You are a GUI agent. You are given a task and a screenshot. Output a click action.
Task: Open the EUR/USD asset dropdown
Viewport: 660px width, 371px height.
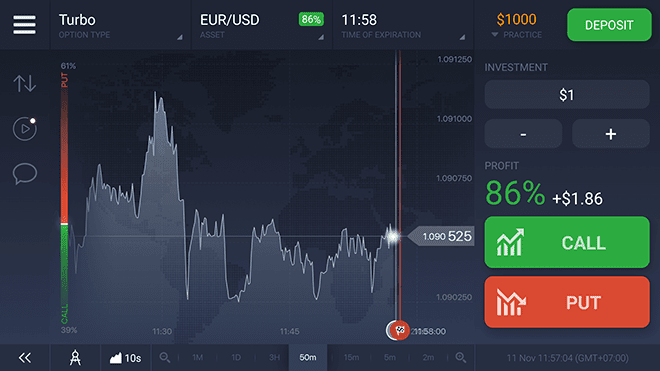click(261, 25)
